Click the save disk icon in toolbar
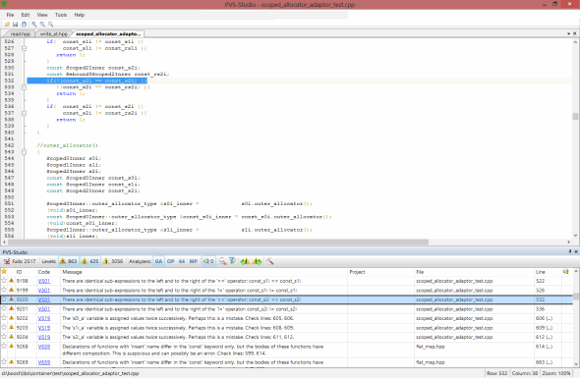The height and width of the screenshot is (378, 580). point(15,24)
